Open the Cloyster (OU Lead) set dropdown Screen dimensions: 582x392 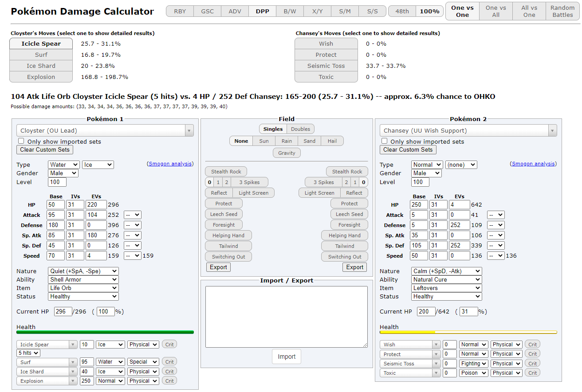(105, 130)
